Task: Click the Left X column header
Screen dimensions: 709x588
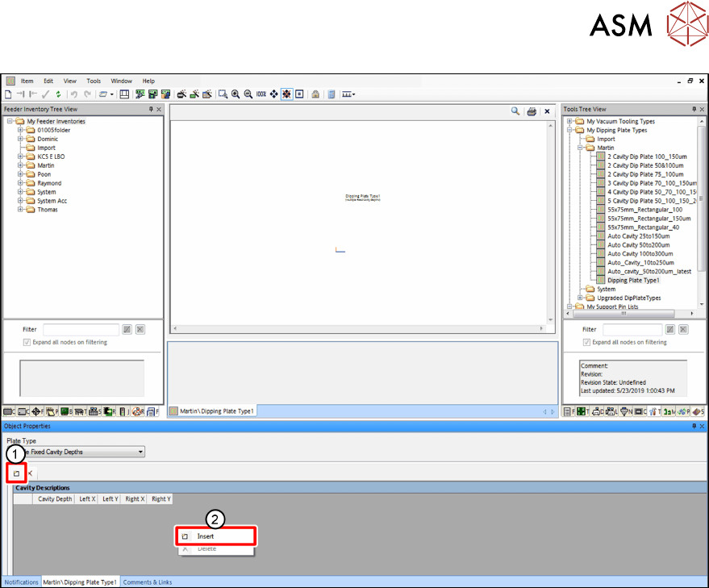Action: 87,499
